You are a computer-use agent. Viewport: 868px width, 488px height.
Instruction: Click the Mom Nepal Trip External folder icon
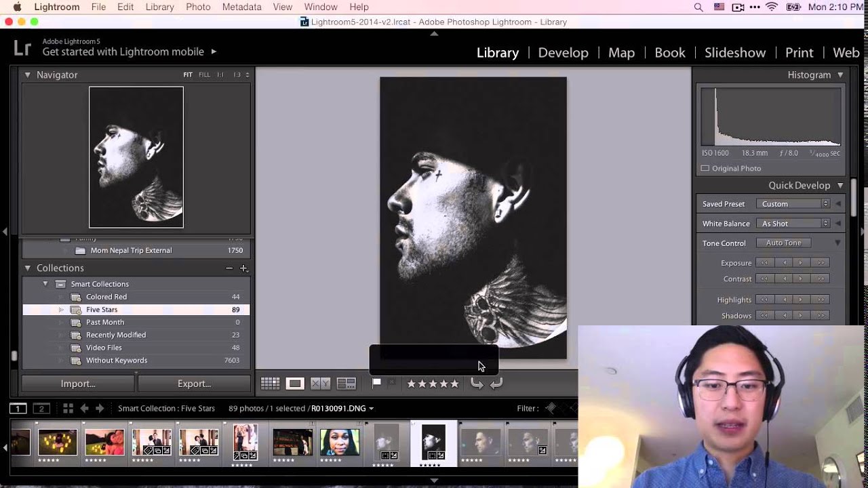click(x=80, y=251)
